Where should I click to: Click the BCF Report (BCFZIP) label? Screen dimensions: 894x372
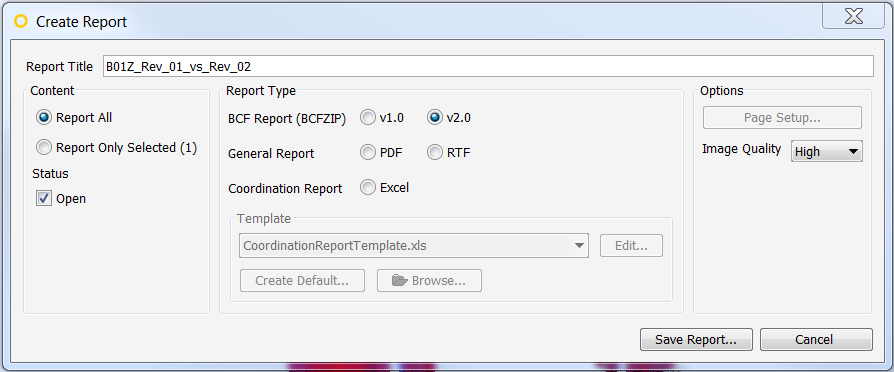tap(287, 120)
